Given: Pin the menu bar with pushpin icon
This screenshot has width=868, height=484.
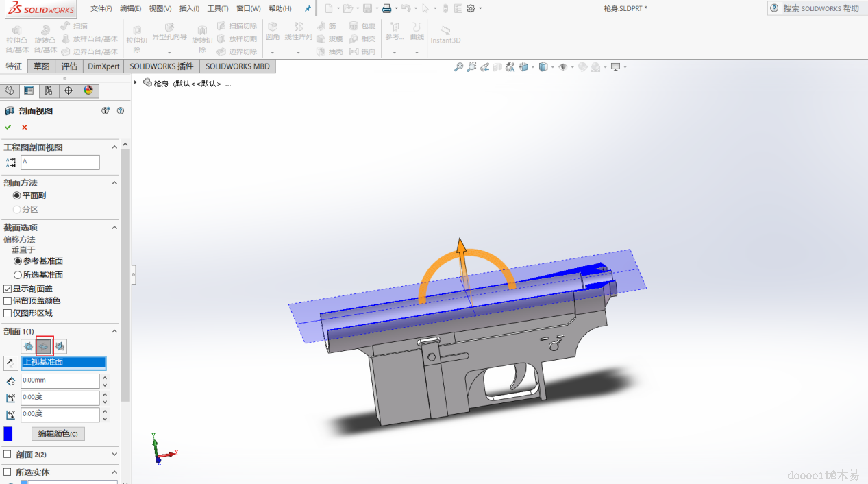Looking at the screenshot, I should 308,8.
